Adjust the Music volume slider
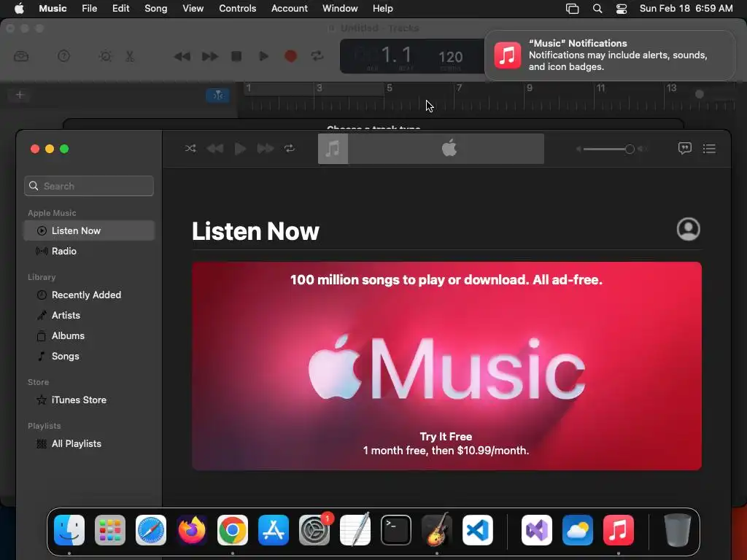The height and width of the screenshot is (560, 747). coord(610,149)
